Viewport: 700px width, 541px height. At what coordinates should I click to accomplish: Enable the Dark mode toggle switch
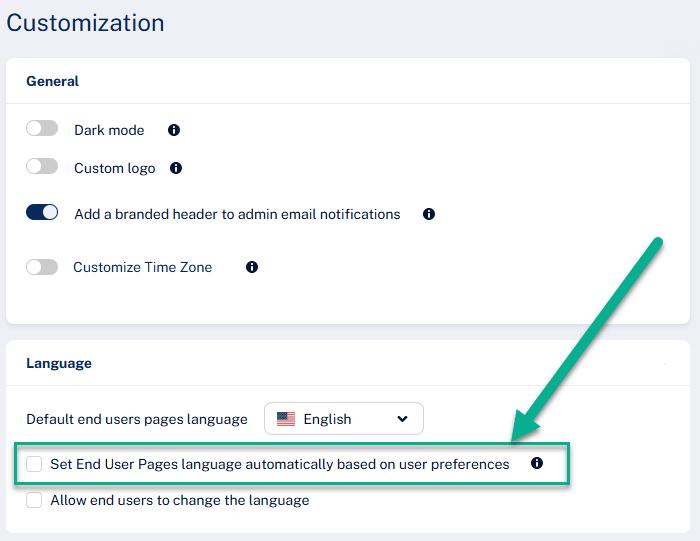click(42, 129)
